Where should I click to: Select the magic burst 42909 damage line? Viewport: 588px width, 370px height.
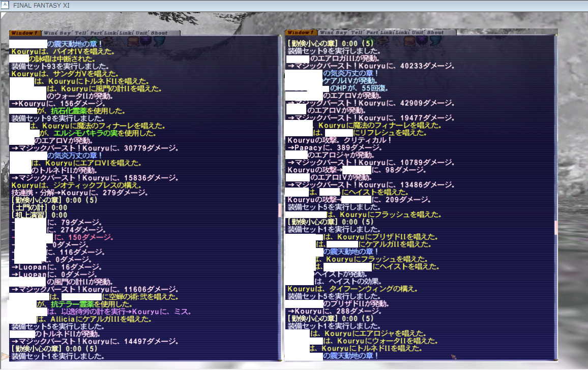(371, 103)
